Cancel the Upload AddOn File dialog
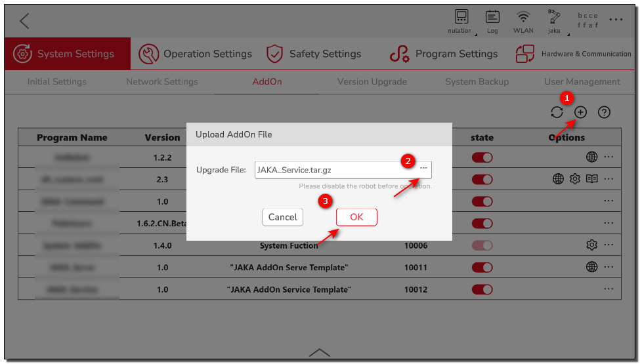Screen dimensions: 640x364 283,217
